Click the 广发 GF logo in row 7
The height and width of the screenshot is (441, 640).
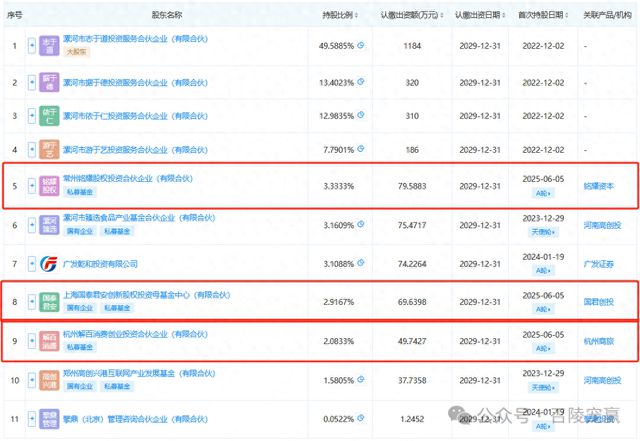49,264
